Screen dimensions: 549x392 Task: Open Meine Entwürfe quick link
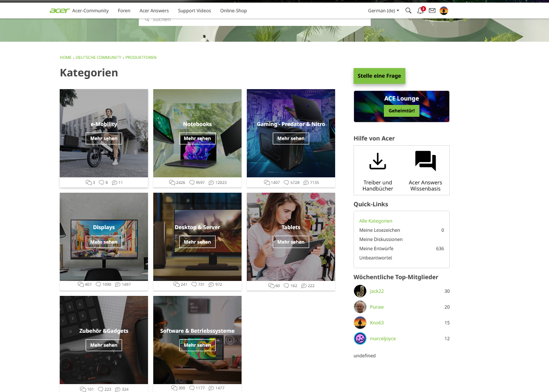(376, 249)
